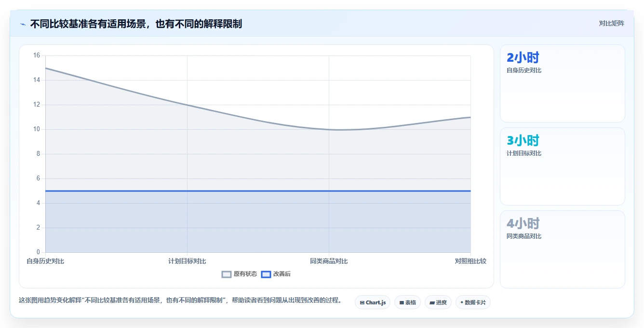
Task: Select the 表格 tag button
Action: (x=407, y=302)
